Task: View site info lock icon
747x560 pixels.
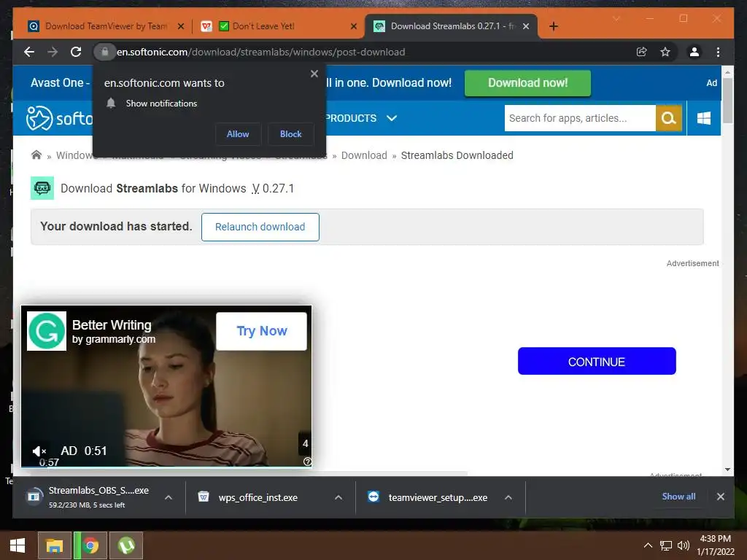Action: (x=105, y=52)
